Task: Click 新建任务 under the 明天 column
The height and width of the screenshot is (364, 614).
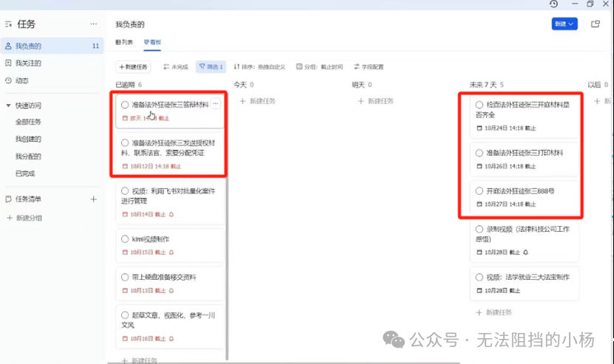Action: point(376,101)
